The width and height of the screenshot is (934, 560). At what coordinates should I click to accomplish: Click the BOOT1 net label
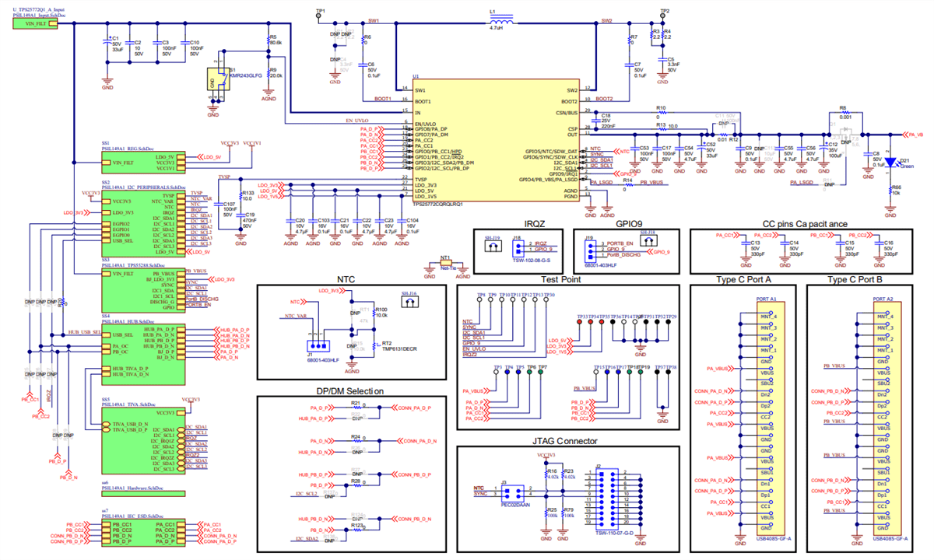[x=382, y=97]
